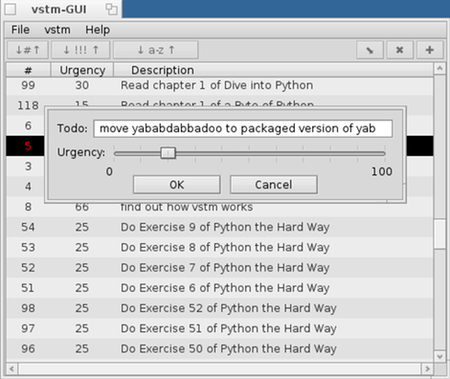Confirm the todo with OK
The width and height of the screenshot is (450, 379).
[x=177, y=185]
